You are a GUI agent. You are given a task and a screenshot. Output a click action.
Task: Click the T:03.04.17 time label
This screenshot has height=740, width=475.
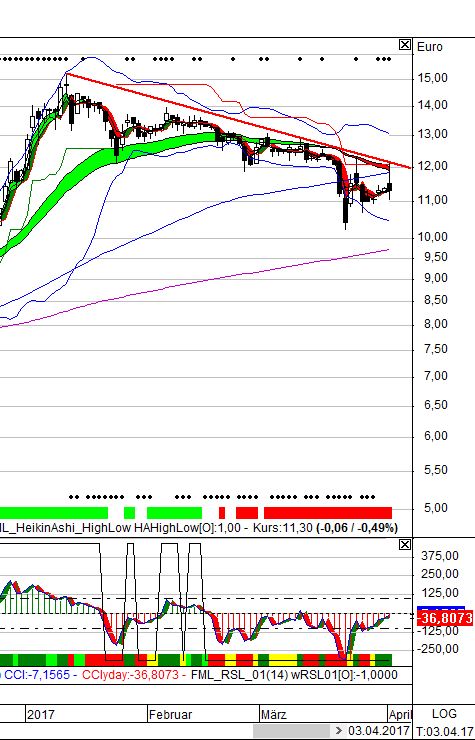pyautogui.click(x=445, y=732)
